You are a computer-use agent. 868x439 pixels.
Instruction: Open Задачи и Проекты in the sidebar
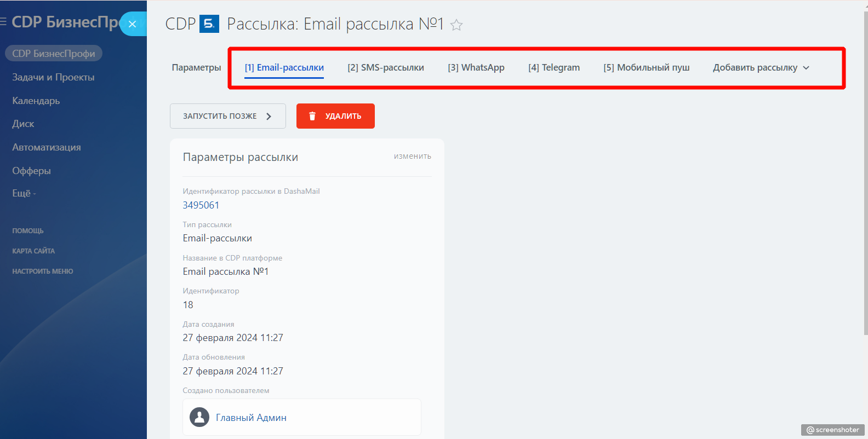pyautogui.click(x=53, y=77)
